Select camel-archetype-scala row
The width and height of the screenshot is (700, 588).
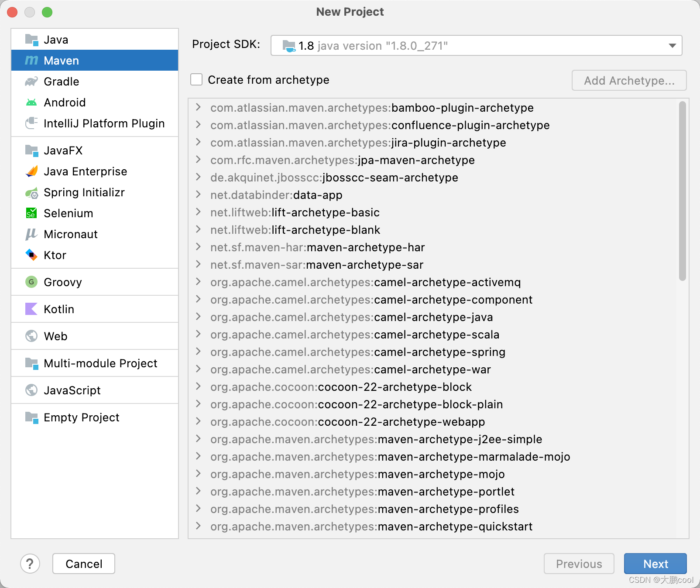click(x=432, y=335)
